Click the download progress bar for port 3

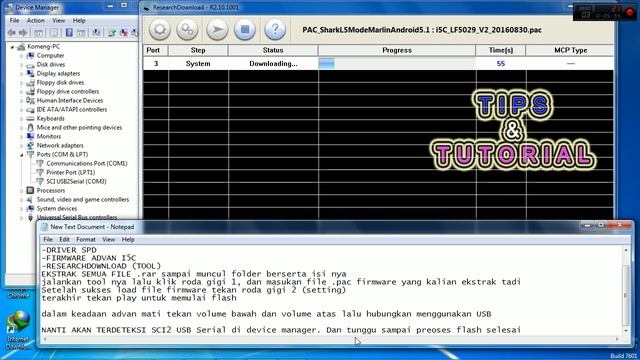(397, 63)
